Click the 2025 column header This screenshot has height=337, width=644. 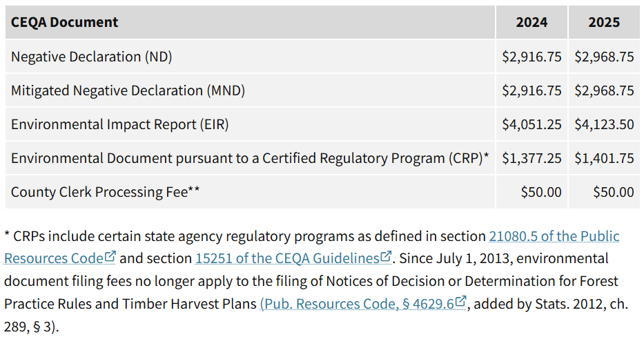pos(604,22)
